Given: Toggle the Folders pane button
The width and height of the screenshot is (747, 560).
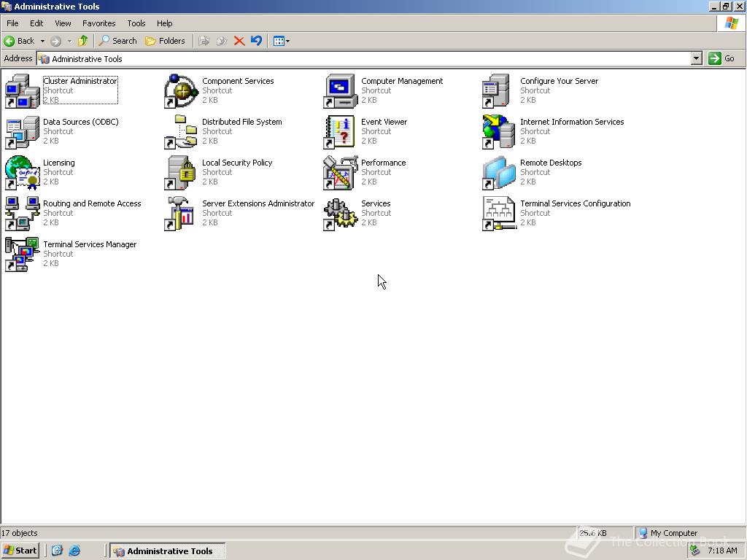Looking at the screenshot, I should (x=165, y=41).
